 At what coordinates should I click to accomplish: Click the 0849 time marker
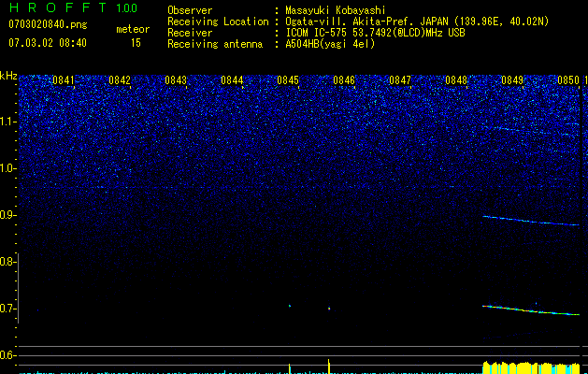(x=512, y=80)
